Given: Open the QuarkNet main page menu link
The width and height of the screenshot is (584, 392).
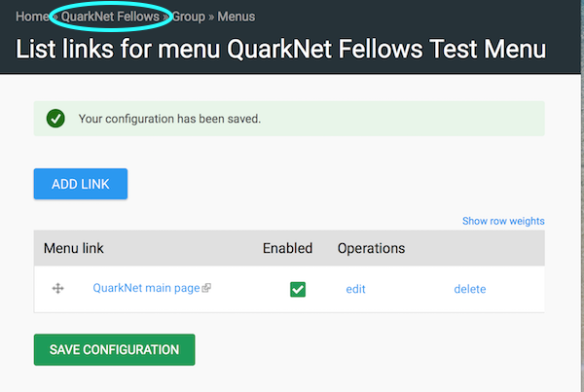Looking at the screenshot, I should tap(146, 288).
